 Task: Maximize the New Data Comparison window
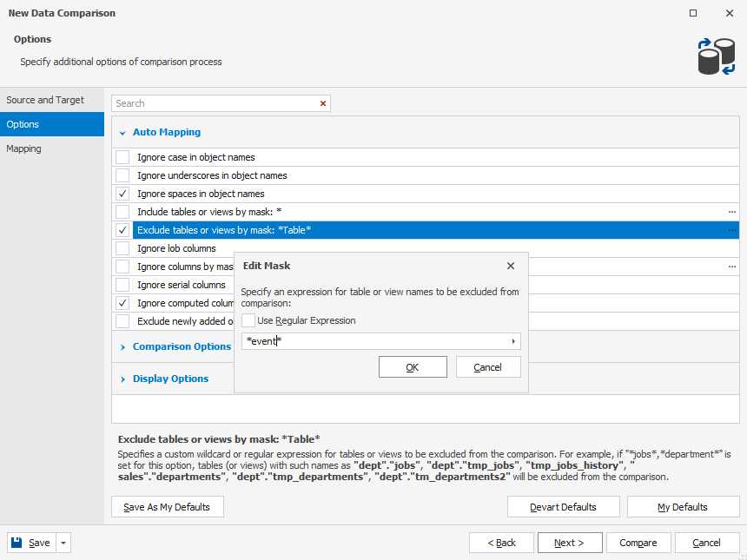(x=693, y=13)
